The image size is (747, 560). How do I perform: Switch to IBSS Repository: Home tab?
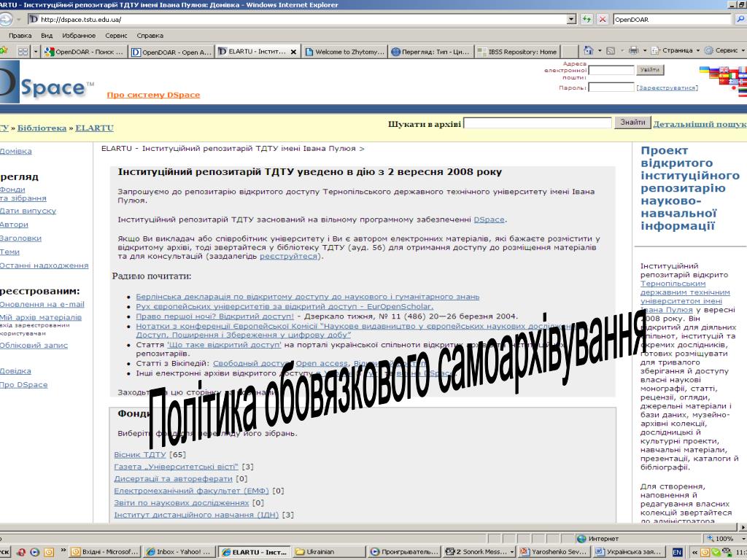(x=517, y=52)
